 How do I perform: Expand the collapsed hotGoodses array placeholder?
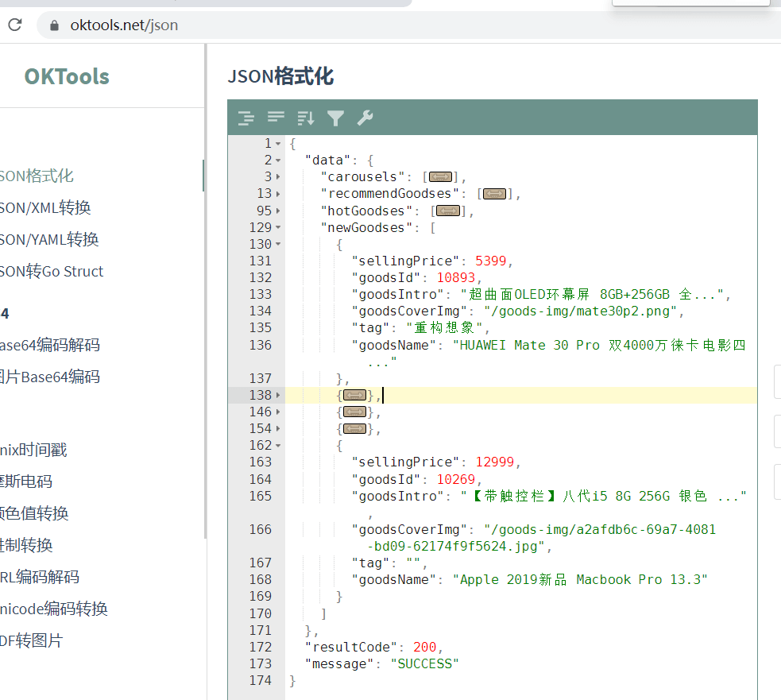pos(448,211)
